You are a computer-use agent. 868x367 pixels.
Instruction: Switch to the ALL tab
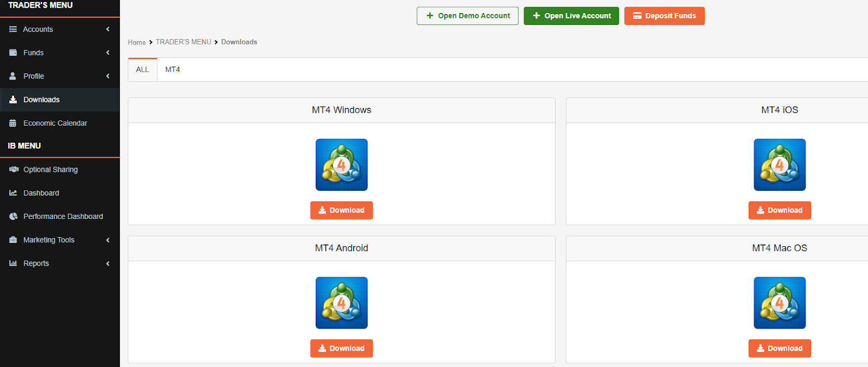[143, 69]
